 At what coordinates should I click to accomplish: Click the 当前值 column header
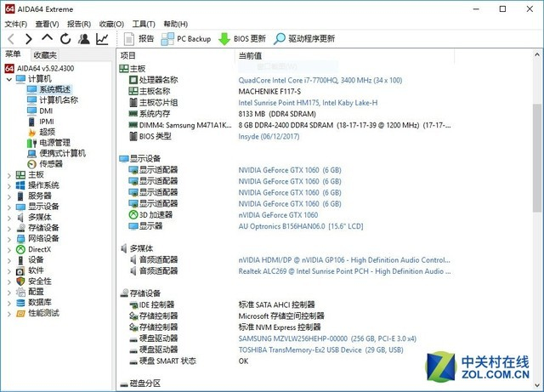pyautogui.click(x=344, y=55)
